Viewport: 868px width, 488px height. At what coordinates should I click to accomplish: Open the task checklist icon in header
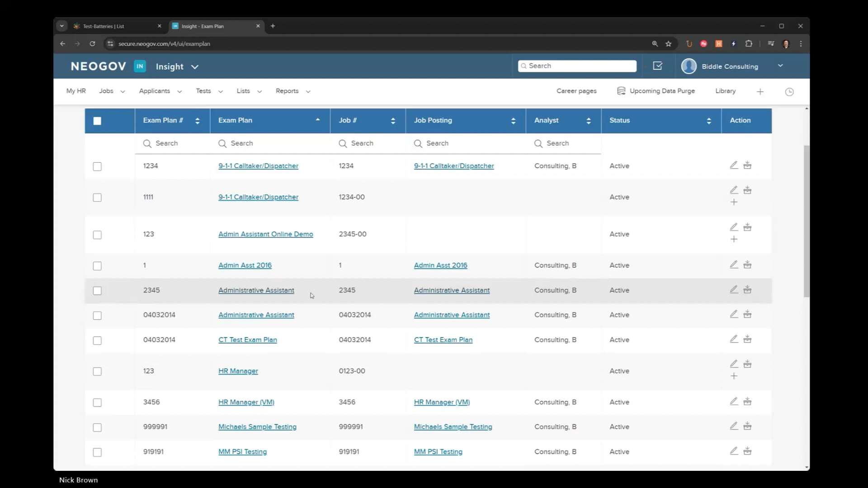657,66
